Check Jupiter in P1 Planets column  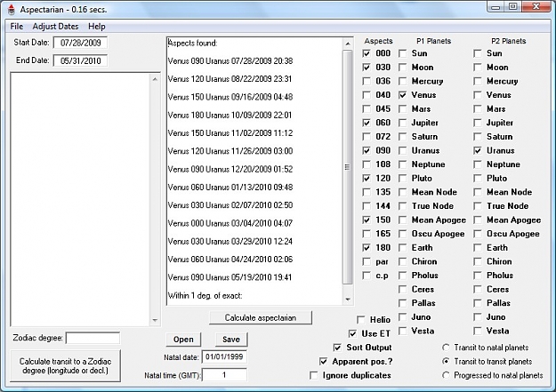[x=402, y=123]
